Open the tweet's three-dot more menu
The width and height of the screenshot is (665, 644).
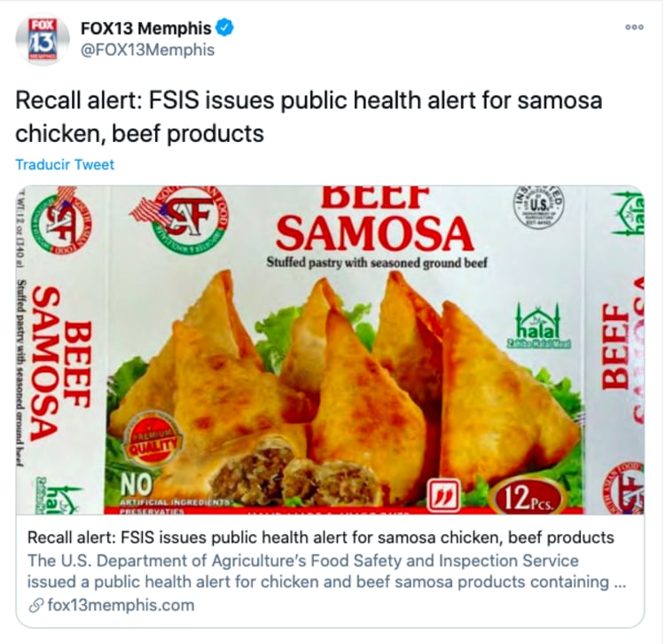click(x=634, y=27)
